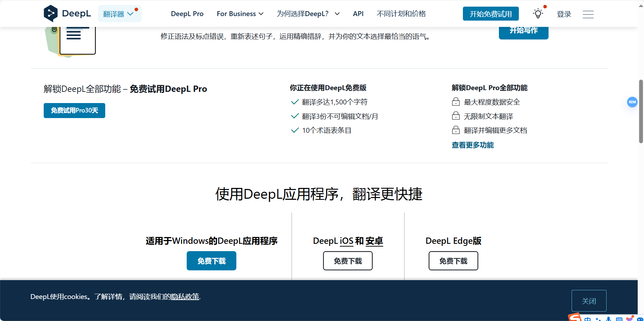The width and height of the screenshot is (644, 321).
Task: Open the 不同计划和价格 menu item
Action: coord(401,14)
